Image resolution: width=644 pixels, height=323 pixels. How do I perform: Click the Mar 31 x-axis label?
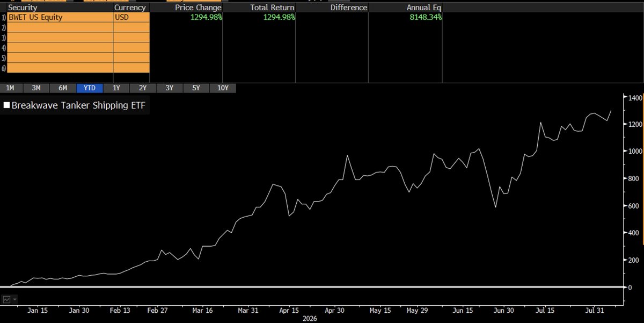tap(248, 311)
